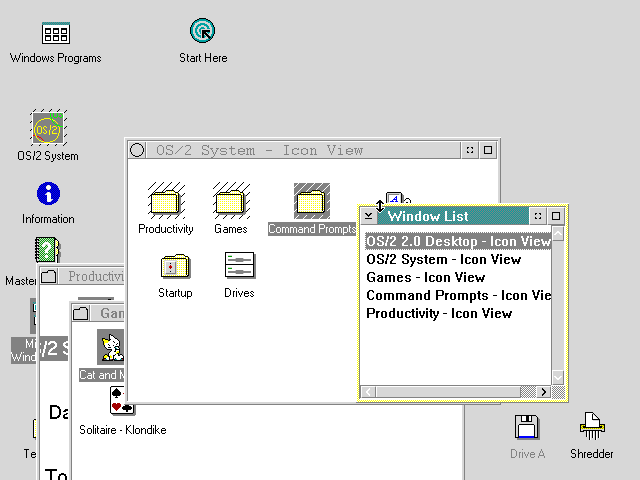640x480 pixels.
Task: Select the Games folder in OS/2 System
Action: pos(231,201)
